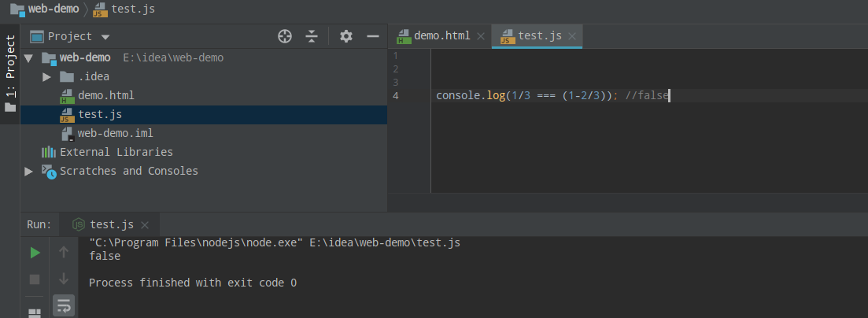Switch to the demo.html editor tab
Screen dimensions: 868x318
(x=441, y=36)
